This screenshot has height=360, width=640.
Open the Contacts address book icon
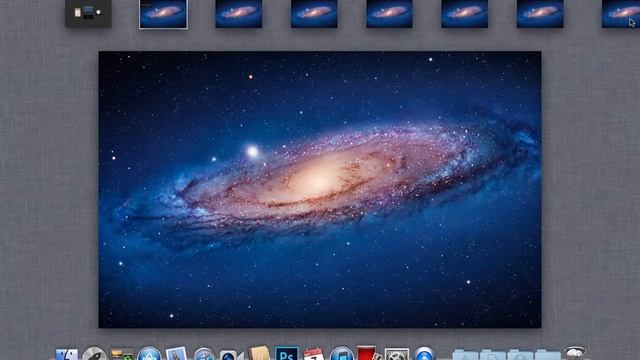point(259,353)
